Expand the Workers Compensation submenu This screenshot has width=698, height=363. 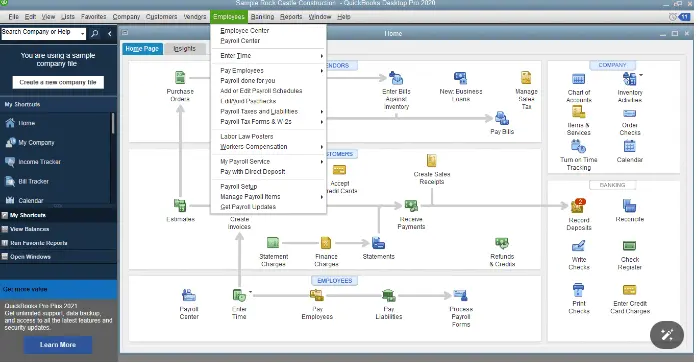(321, 147)
